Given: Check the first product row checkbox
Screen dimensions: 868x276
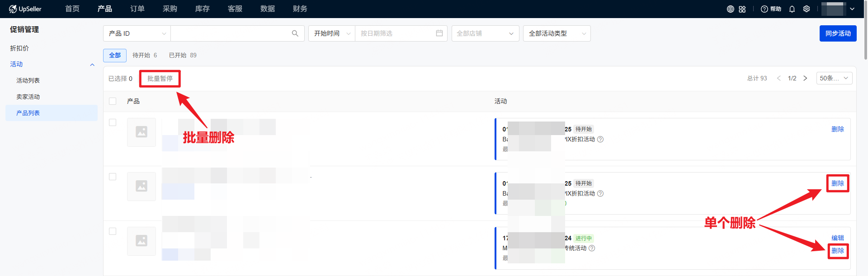Looking at the screenshot, I should point(113,122).
